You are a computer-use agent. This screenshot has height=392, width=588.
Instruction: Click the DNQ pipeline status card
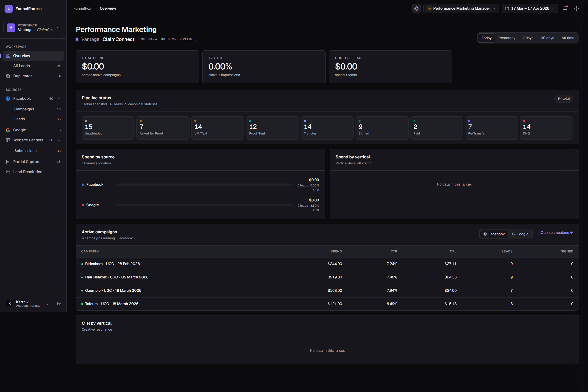pos(546,128)
